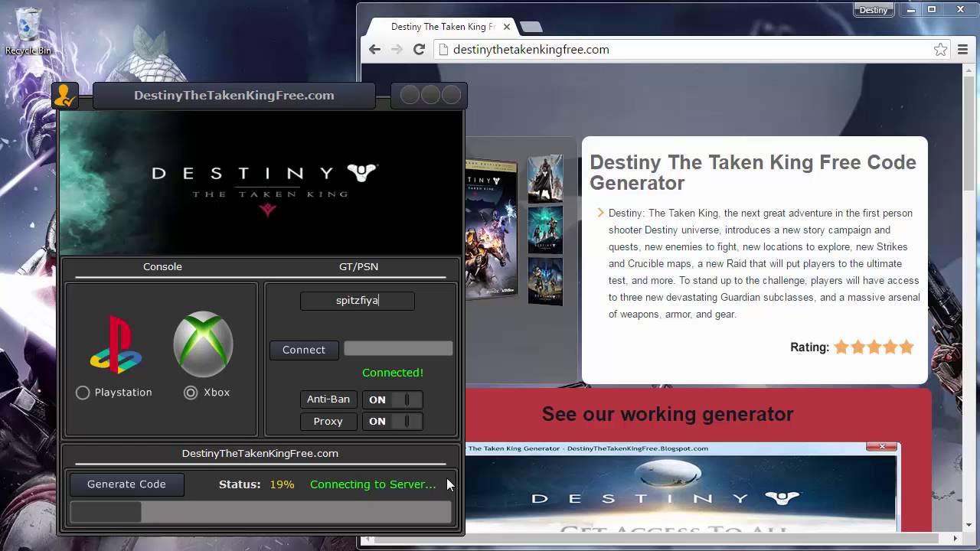Click Chrome back arrow button
This screenshot has height=551, width=980.
[x=374, y=50]
